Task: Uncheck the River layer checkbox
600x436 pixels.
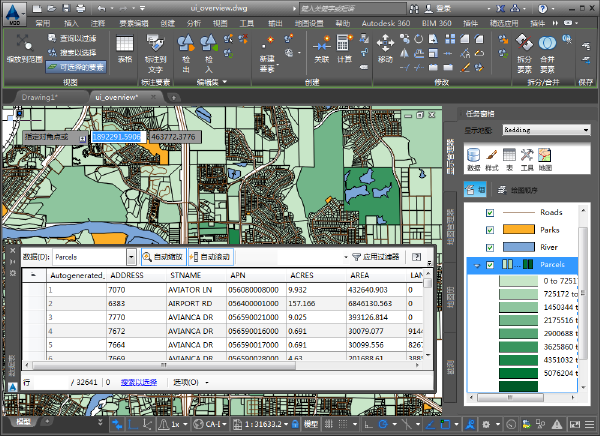Action: click(x=489, y=247)
